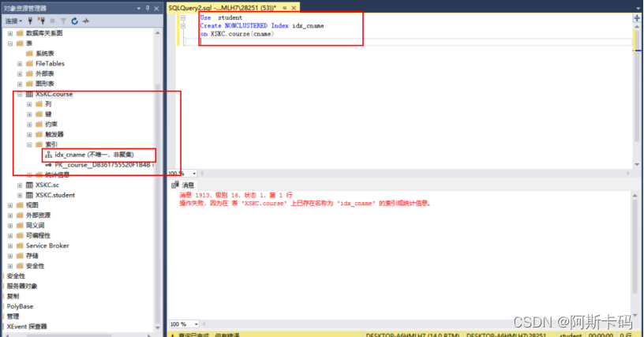Expand the XSKC.student table node
This screenshot has height=337, width=644.
pyautogui.click(x=20, y=195)
